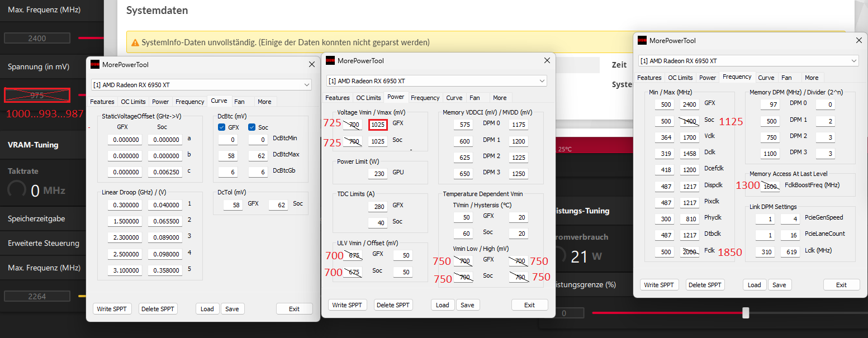Click Exit in the Frequency window
The image size is (868, 338).
pyautogui.click(x=842, y=285)
